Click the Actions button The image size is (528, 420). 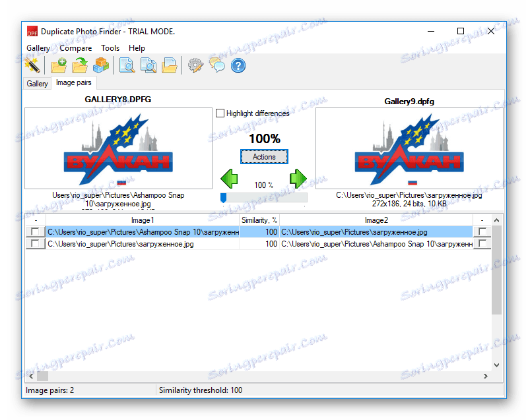click(264, 157)
